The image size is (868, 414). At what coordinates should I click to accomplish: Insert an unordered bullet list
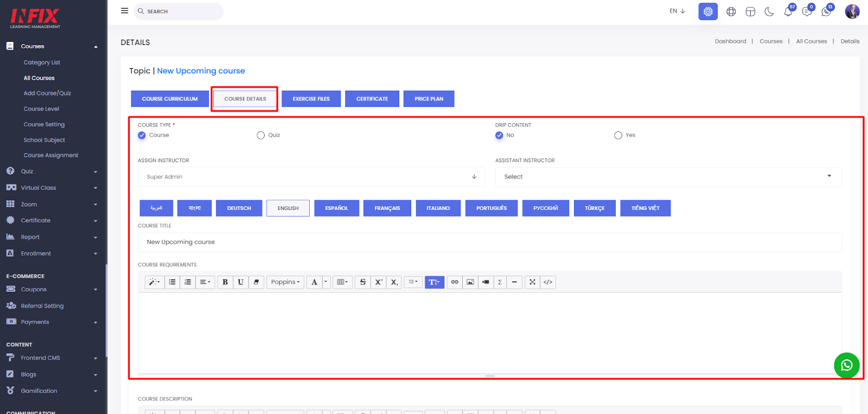point(172,282)
